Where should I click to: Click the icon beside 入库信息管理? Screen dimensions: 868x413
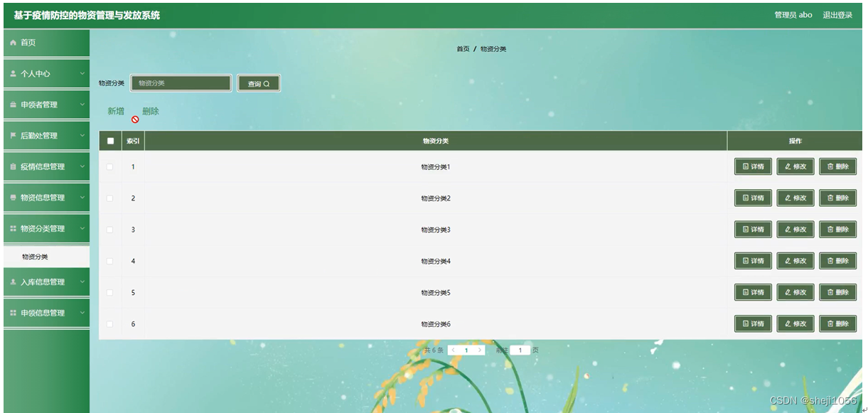[13, 282]
